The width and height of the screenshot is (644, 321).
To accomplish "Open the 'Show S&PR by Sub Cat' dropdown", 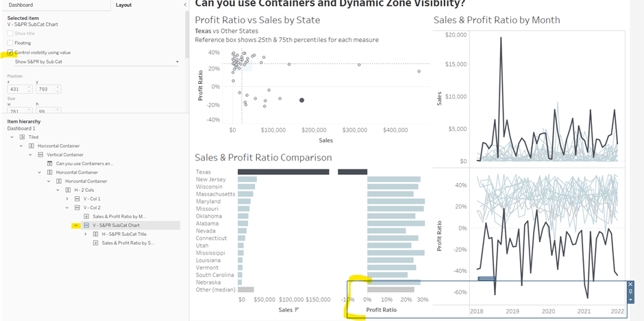I will pyautogui.click(x=177, y=62).
